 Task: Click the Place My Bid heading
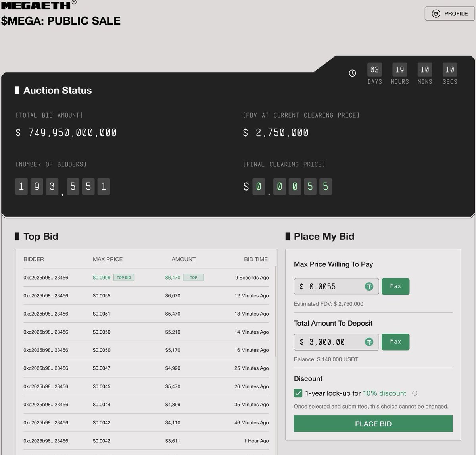(324, 237)
